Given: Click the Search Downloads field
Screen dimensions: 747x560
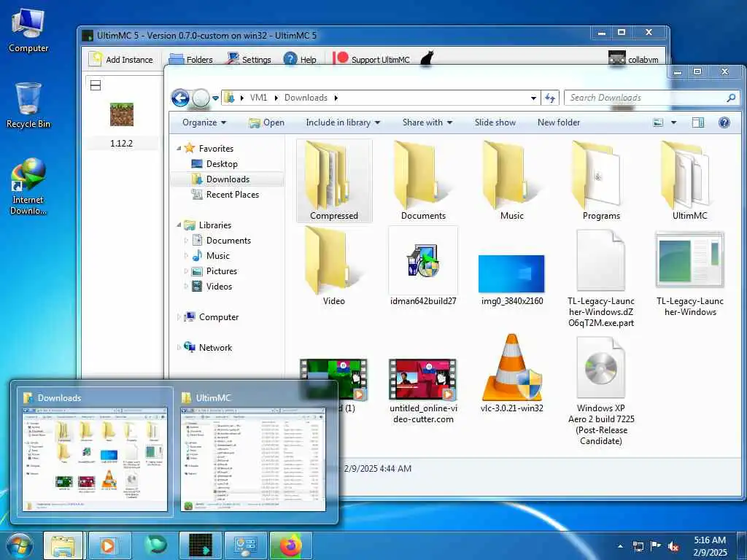Looking at the screenshot, I should [x=651, y=98].
